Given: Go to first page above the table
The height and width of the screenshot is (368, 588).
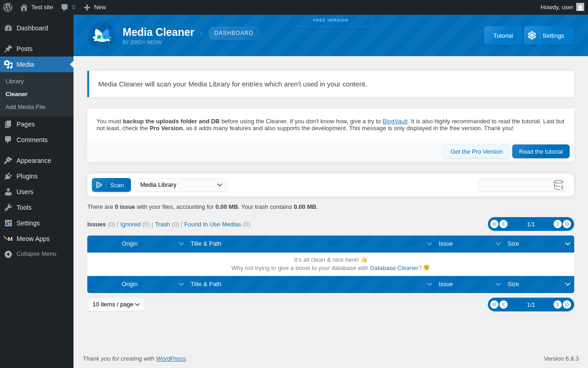Looking at the screenshot, I should coord(494,224).
